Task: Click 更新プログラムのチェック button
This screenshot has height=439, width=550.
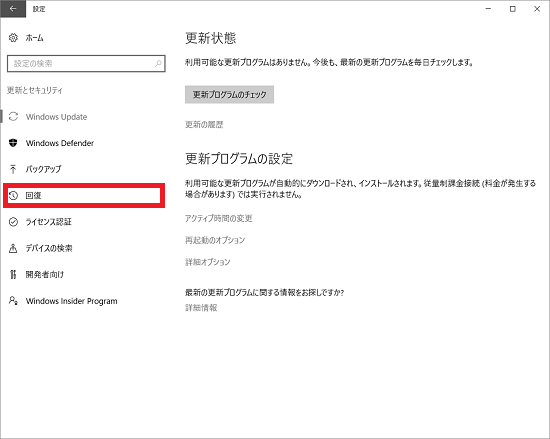Action: pos(229,94)
